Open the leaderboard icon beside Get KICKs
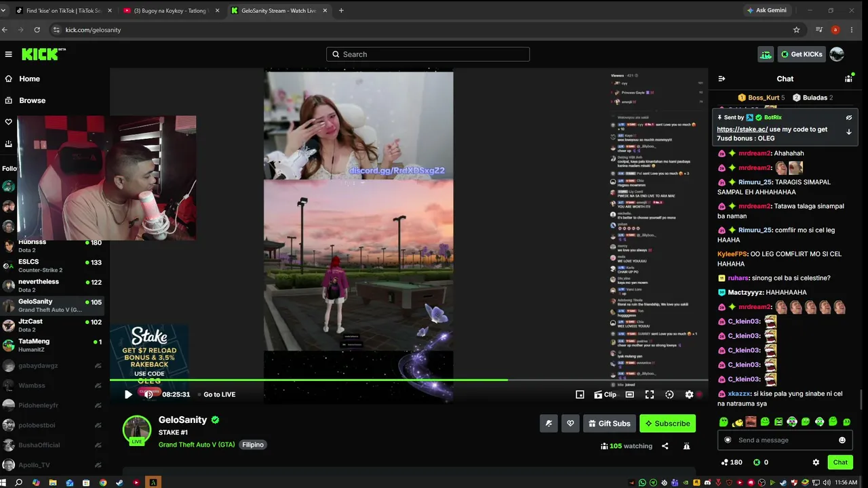 tap(766, 54)
